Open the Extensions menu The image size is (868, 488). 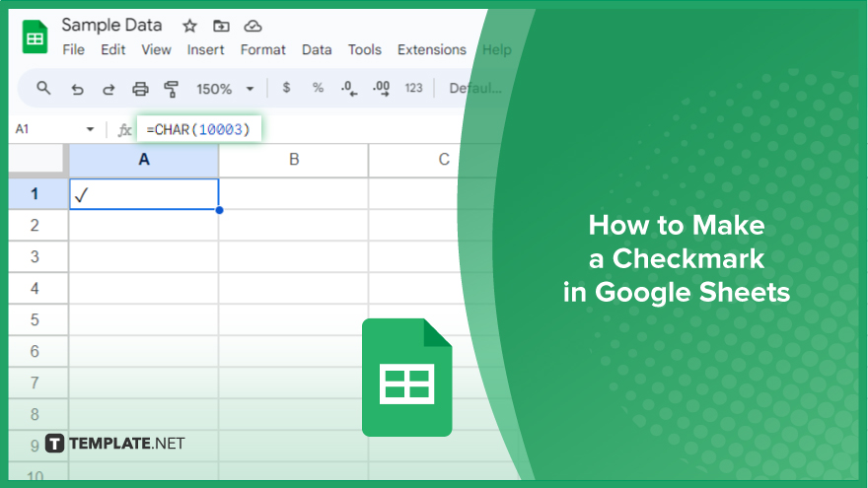432,50
